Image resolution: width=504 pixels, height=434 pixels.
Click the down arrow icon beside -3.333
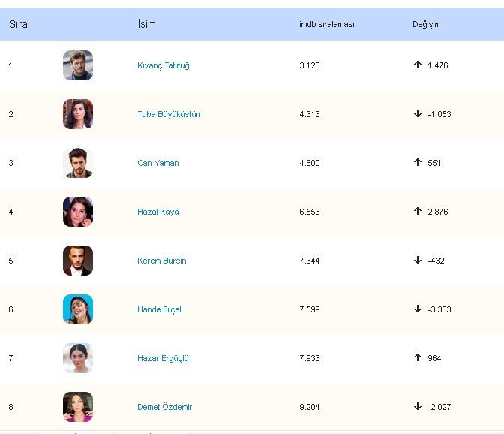click(418, 309)
